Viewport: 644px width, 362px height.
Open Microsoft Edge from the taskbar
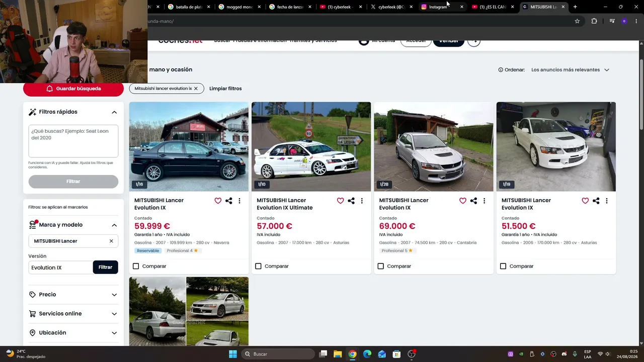point(367,354)
